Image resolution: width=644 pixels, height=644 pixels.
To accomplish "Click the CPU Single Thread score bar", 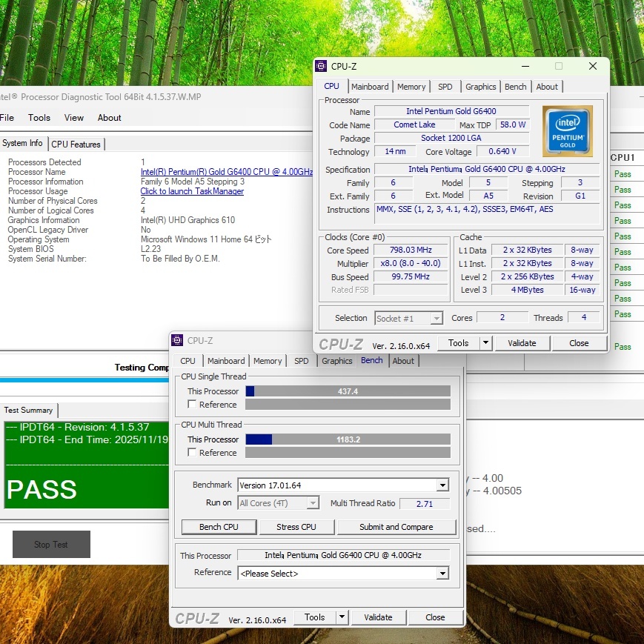I will 348,391.
